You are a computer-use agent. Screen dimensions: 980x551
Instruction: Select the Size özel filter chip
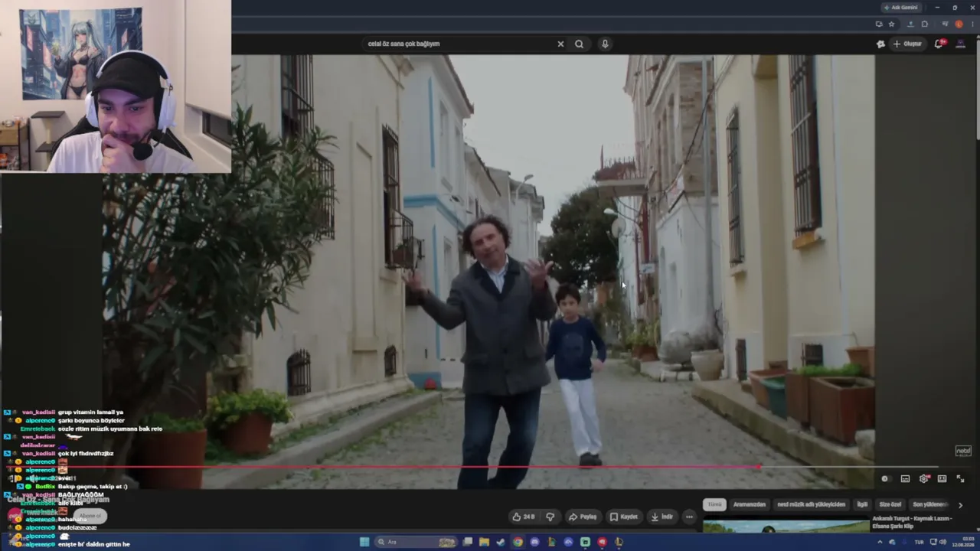[x=890, y=504]
